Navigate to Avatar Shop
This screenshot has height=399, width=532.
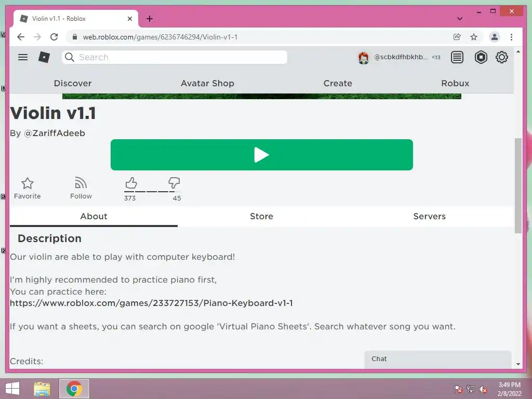[x=207, y=83]
